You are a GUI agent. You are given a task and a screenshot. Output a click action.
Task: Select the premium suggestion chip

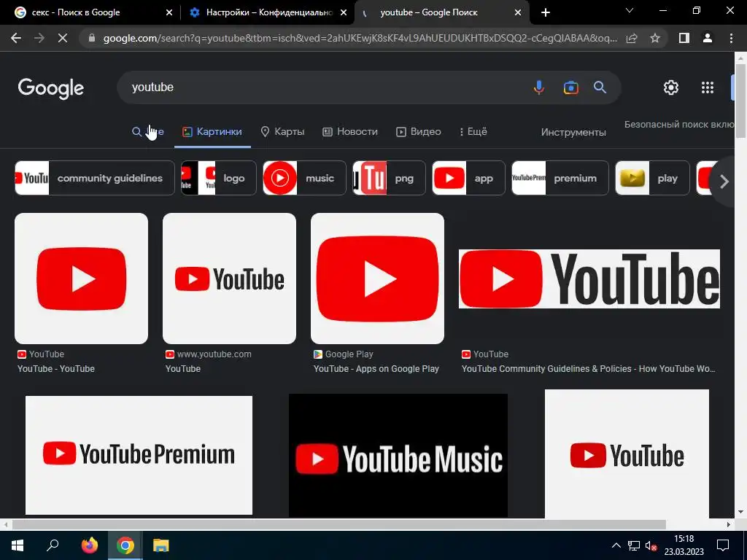click(560, 178)
